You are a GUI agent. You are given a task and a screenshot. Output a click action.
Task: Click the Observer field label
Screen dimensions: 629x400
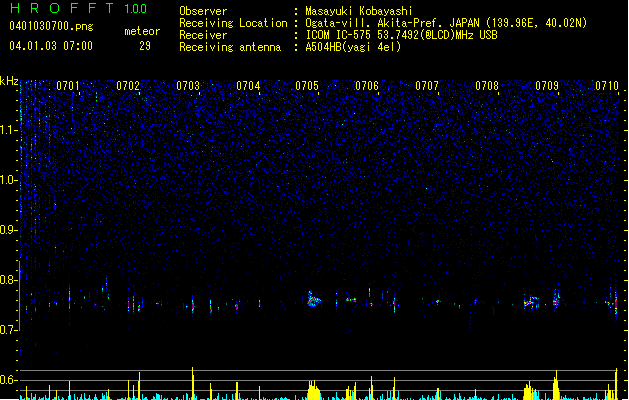203,11
